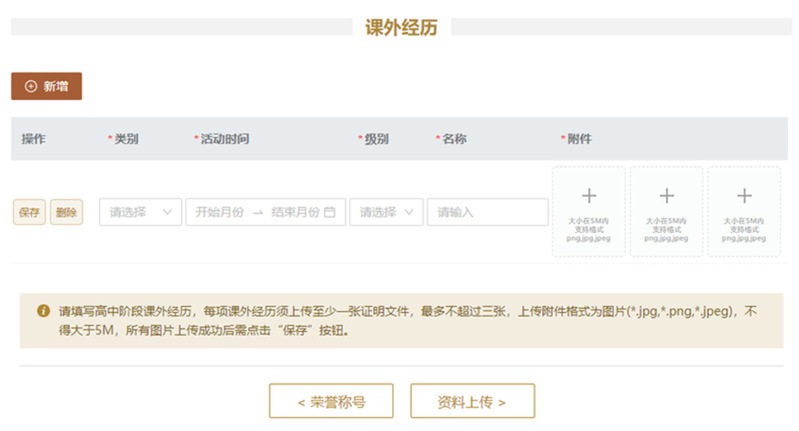Click the 保存 button in the row

point(29,212)
